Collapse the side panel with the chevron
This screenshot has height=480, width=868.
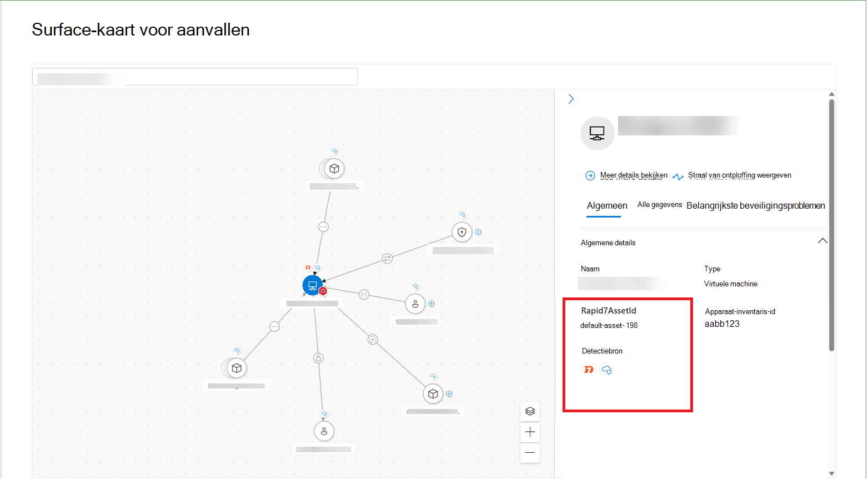[571, 99]
